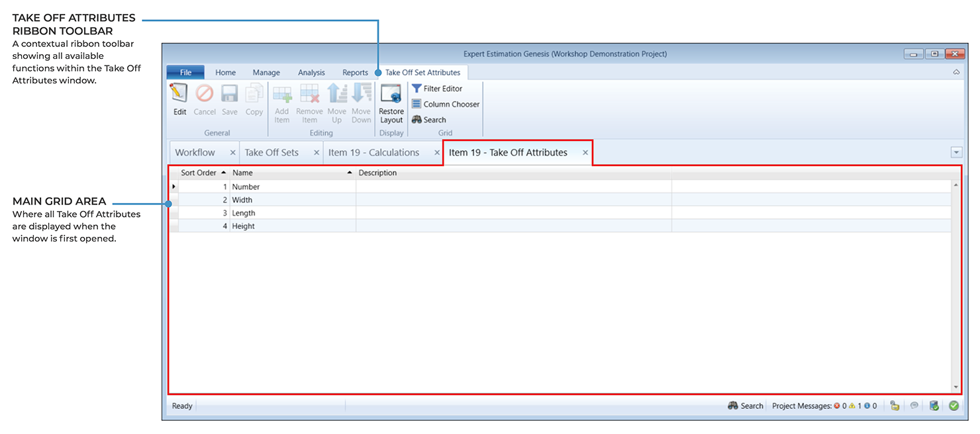Switch to the Take Off Sets tab
The width and height of the screenshot is (980, 434).
coord(271,153)
